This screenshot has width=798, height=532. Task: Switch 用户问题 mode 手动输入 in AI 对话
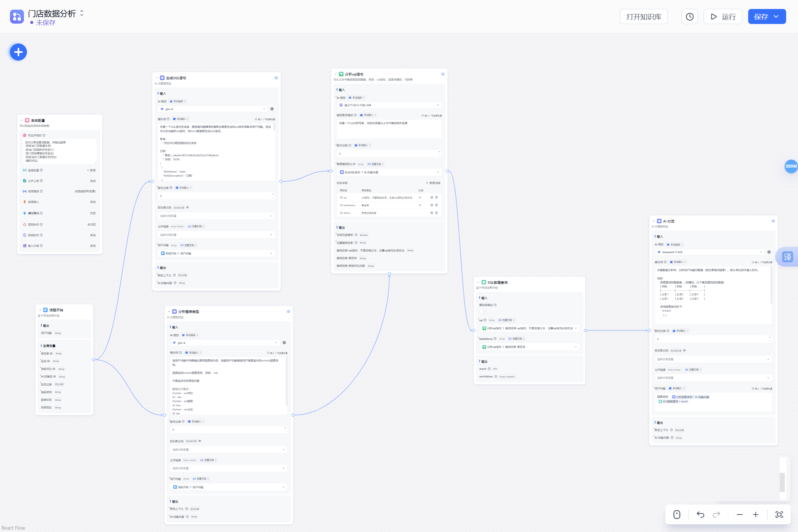point(677,388)
